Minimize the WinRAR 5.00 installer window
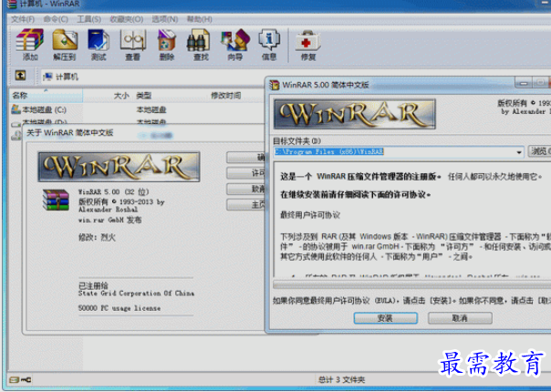551x392 pixels. click(x=524, y=83)
